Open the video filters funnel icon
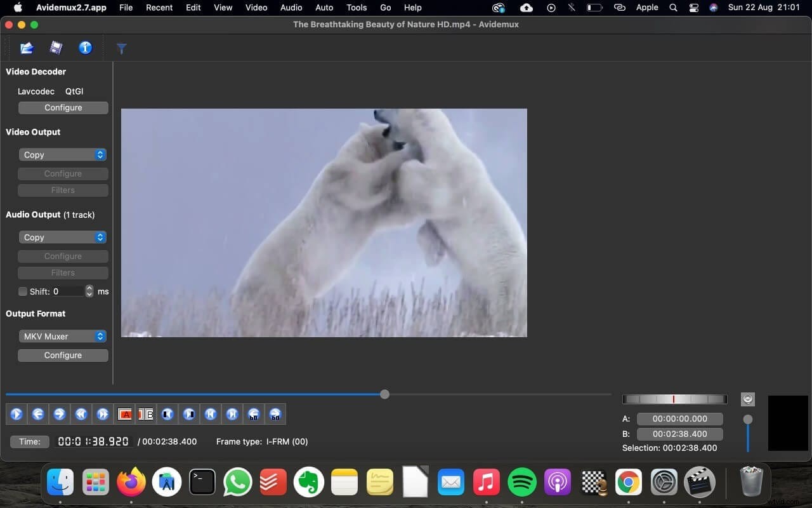This screenshot has width=812, height=508. [x=121, y=48]
